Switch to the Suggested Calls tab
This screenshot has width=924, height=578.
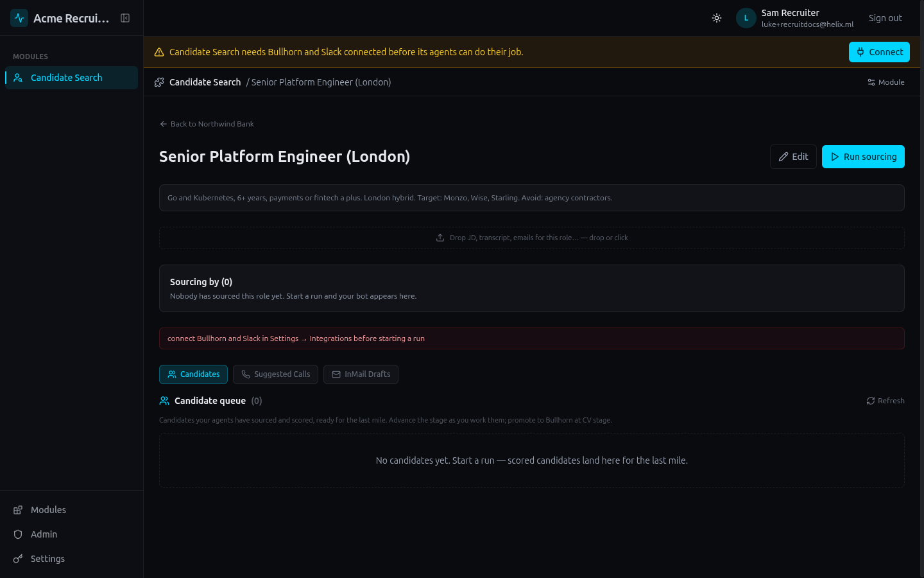(x=275, y=374)
